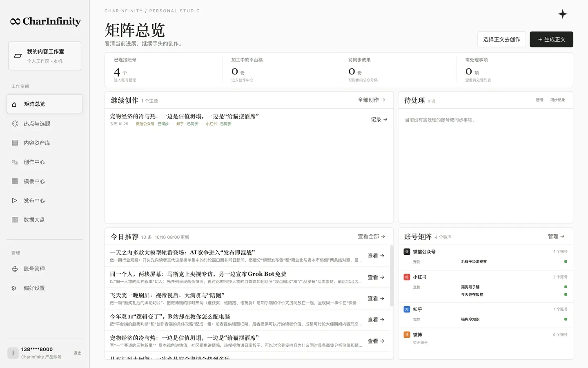Open the 我的内容工作室 workspace card
The height and width of the screenshot is (368, 588).
click(x=45, y=56)
